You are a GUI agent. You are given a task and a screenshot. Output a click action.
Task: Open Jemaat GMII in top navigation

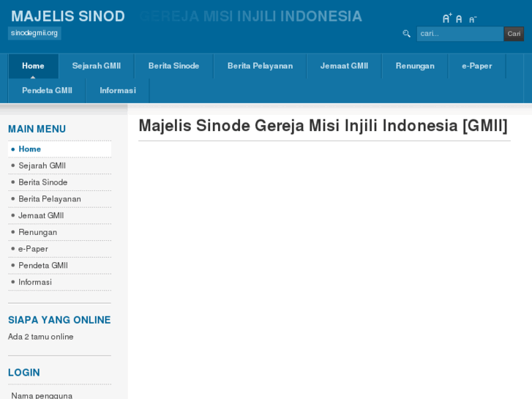[344, 66]
